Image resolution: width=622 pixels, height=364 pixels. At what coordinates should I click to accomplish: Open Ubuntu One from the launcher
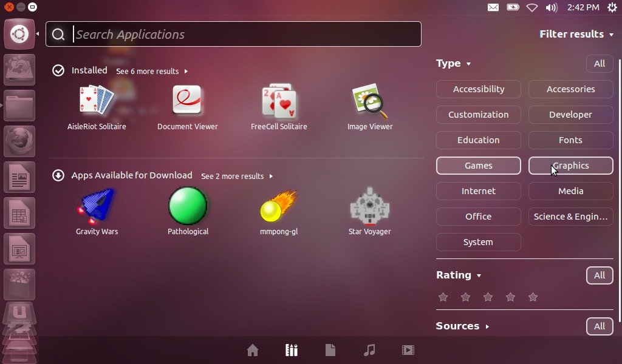(19, 313)
